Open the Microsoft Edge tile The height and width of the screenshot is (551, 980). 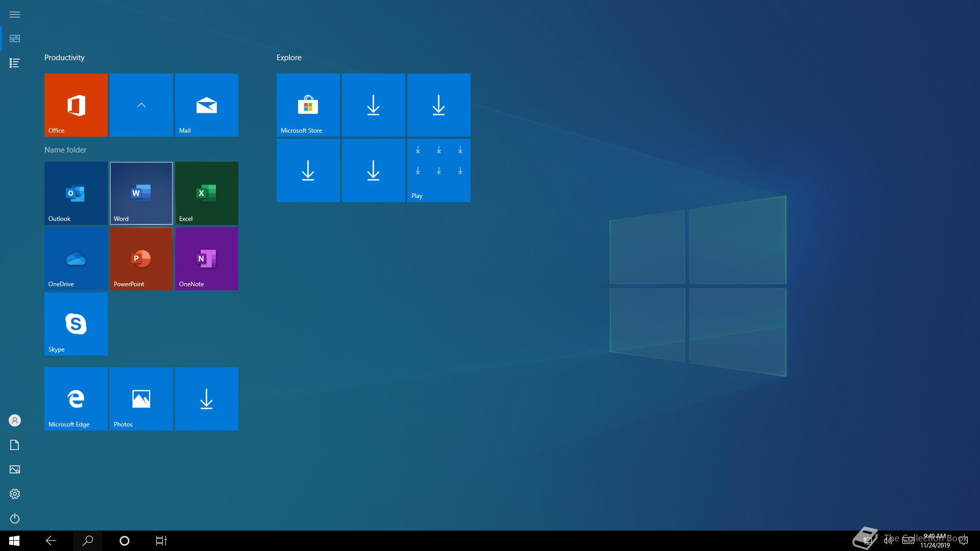point(76,399)
